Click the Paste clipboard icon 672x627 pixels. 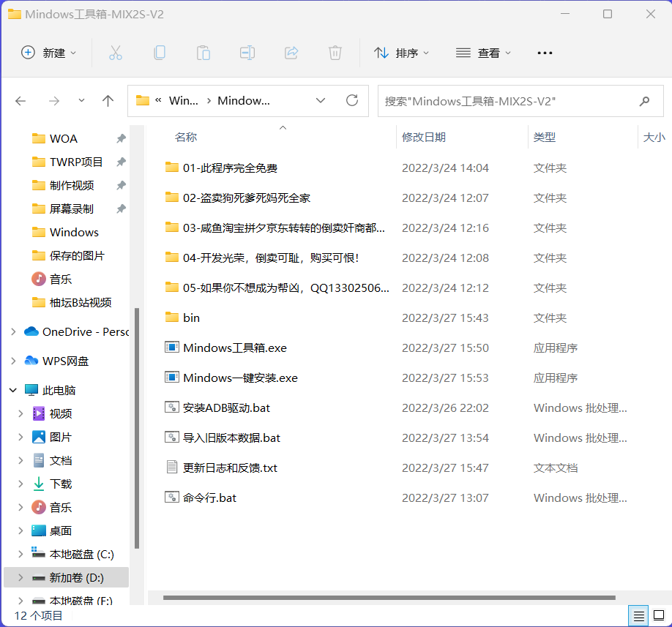click(204, 53)
